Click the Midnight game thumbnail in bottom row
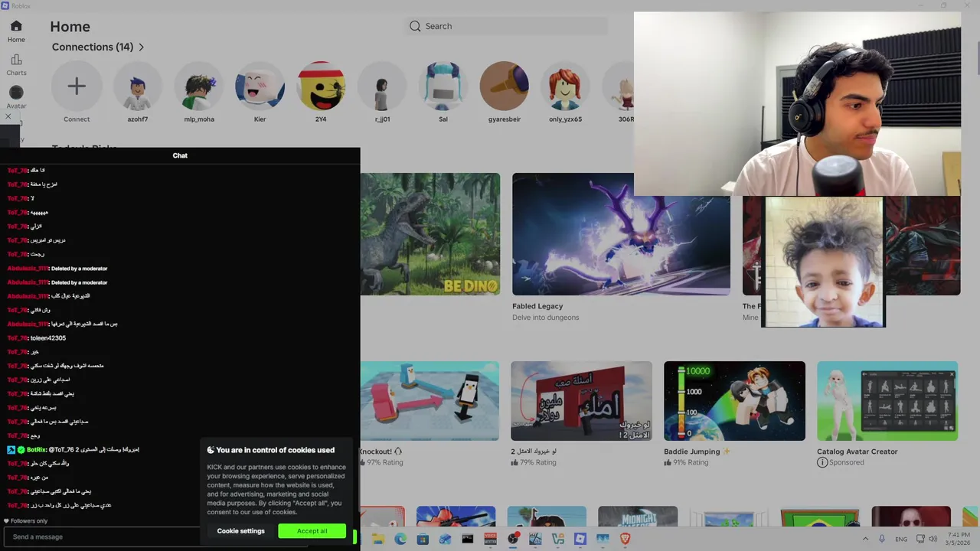 click(638, 517)
